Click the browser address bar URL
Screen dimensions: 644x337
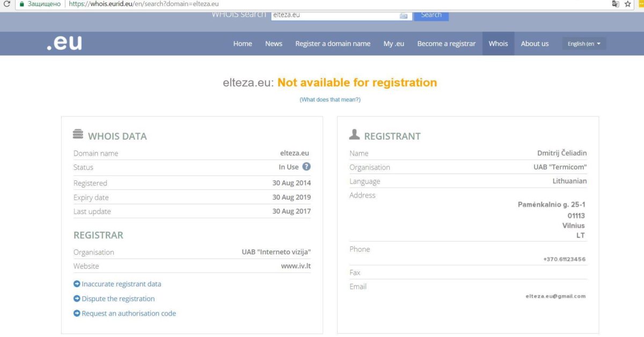[x=144, y=4]
